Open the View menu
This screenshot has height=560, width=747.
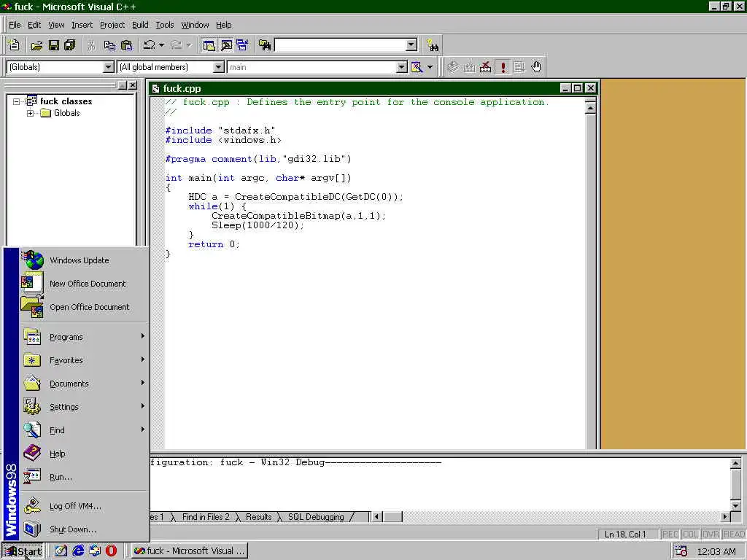(56, 25)
